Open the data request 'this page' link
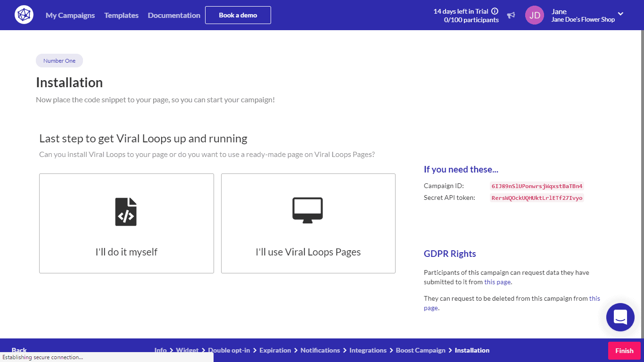Screen dimensions: 644x362 coord(498,282)
